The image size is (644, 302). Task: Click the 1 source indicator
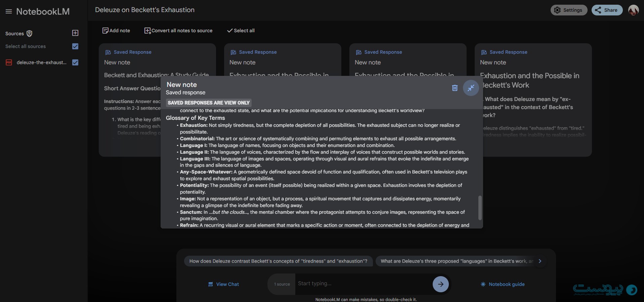pos(282,284)
